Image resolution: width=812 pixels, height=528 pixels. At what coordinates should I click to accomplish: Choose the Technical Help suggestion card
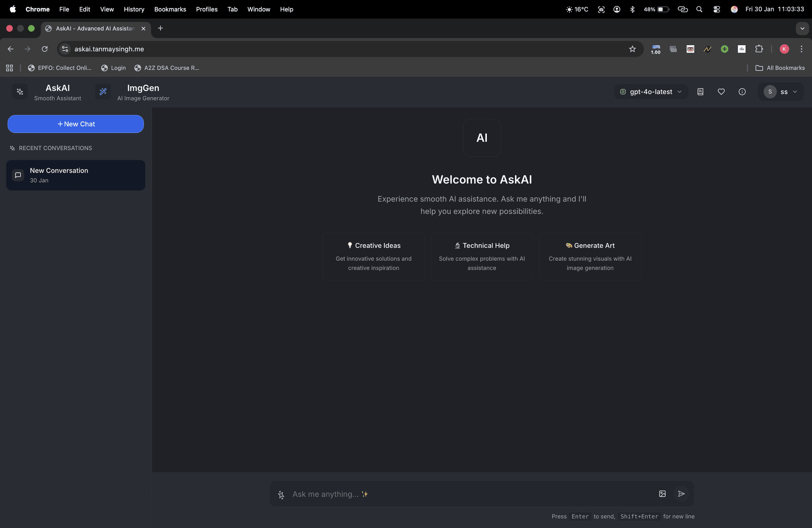(482, 256)
